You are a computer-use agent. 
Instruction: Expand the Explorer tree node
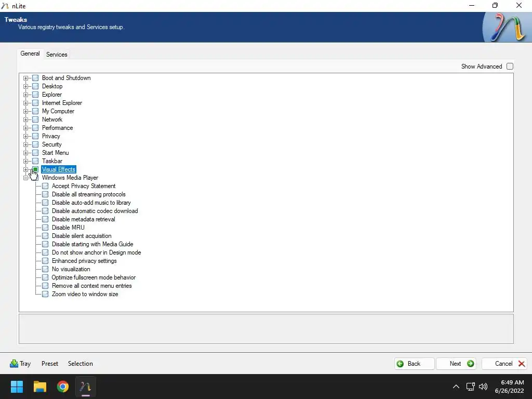click(26, 95)
